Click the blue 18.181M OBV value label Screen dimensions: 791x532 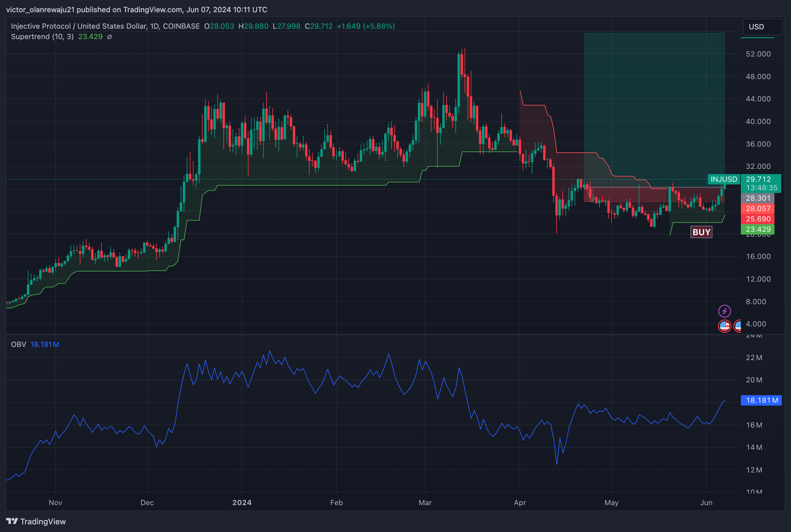pyautogui.click(x=761, y=400)
